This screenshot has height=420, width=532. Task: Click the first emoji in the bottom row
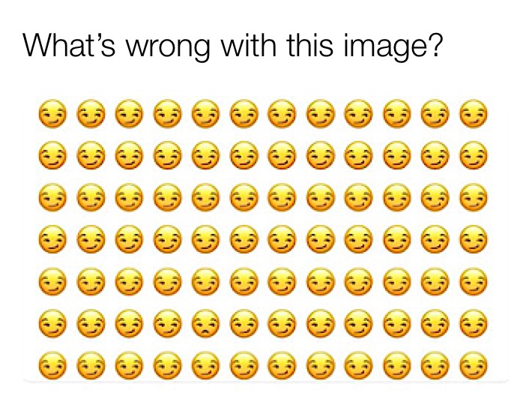[x=52, y=365]
